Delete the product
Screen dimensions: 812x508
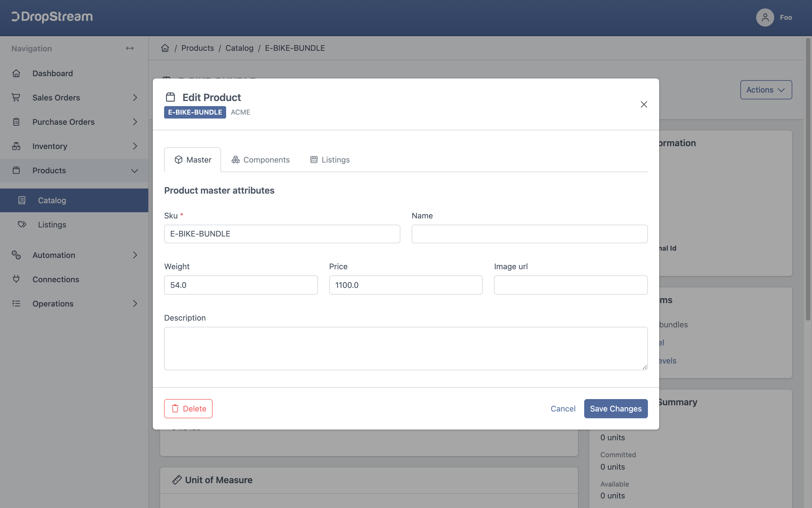click(x=188, y=409)
